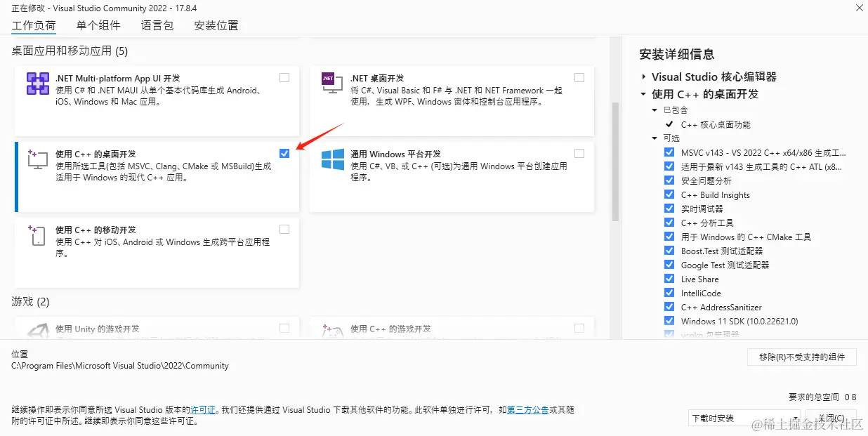Image resolution: width=868 pixels, height=436 pixels.
Task: Click the .NET Multi-platform App UI workload icon
Action: pos(37,84)
